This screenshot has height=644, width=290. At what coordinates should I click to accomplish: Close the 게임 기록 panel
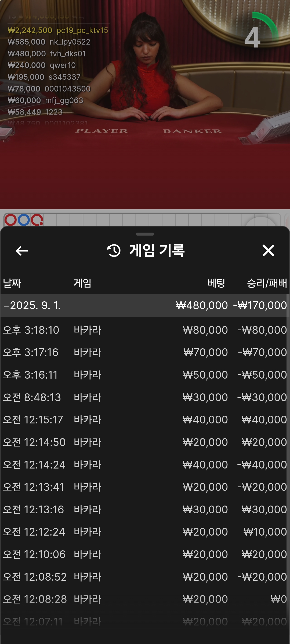click(268, 251)
